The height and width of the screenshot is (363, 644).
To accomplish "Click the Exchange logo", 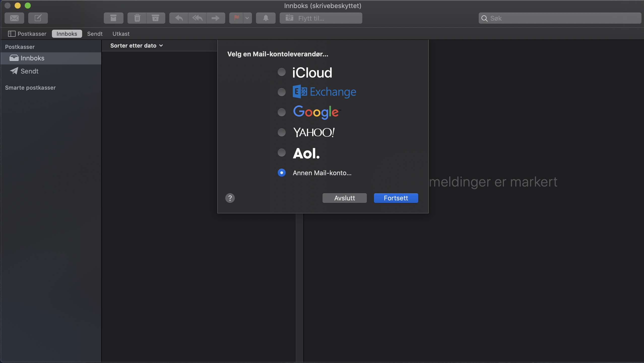I will [325, 92].
